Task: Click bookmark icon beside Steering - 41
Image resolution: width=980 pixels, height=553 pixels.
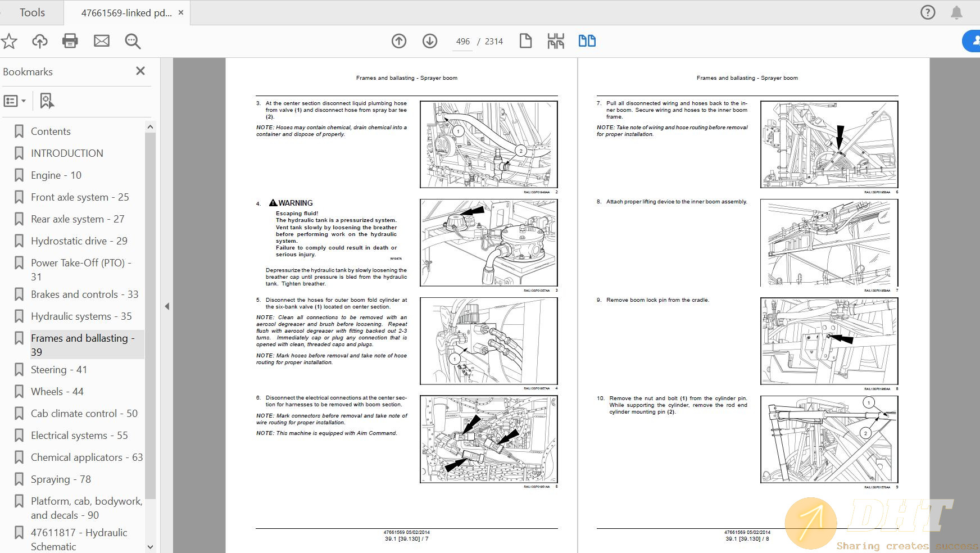Action: click(19, 370)
